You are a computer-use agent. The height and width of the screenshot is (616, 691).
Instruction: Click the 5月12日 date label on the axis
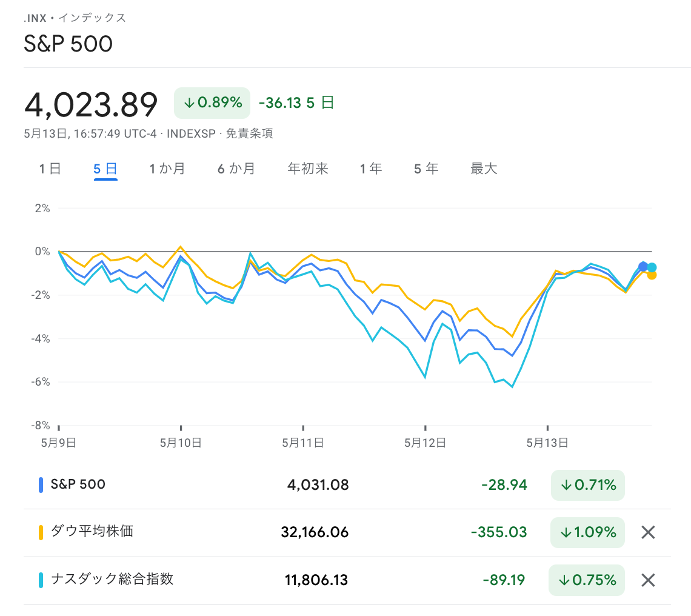(x=426, y=443)
